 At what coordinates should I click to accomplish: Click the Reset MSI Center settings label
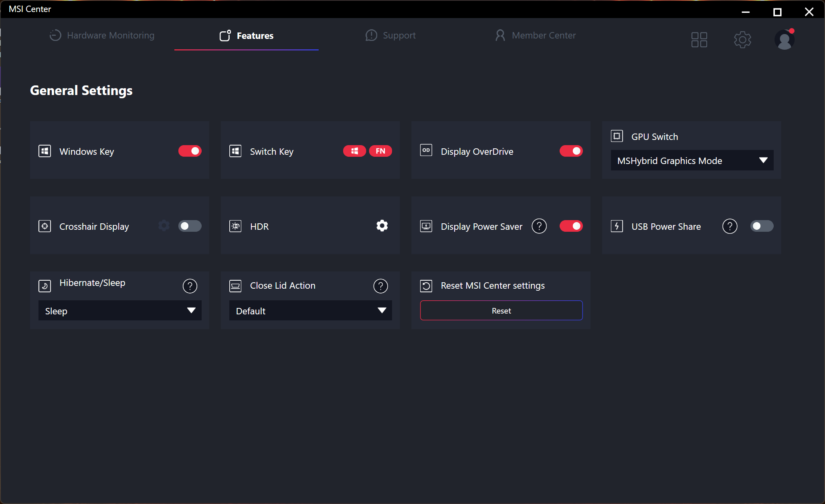coord(493,285)
